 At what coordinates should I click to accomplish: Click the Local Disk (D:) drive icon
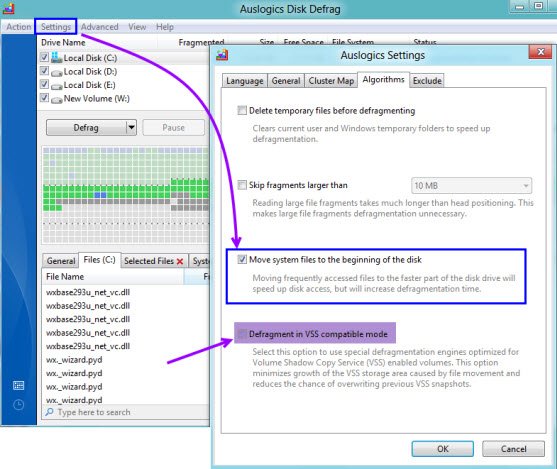pyautogui.click(x=56, y=73)
